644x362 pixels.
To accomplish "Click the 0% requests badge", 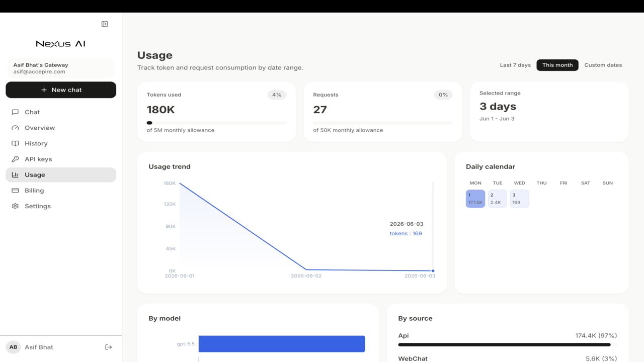I will point(443,95).
